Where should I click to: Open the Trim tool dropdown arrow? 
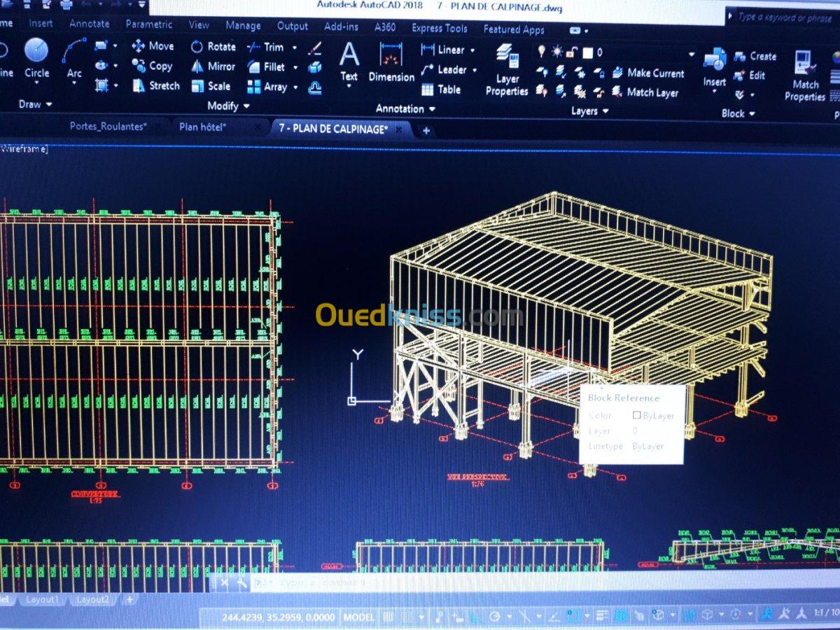(294, 48)
